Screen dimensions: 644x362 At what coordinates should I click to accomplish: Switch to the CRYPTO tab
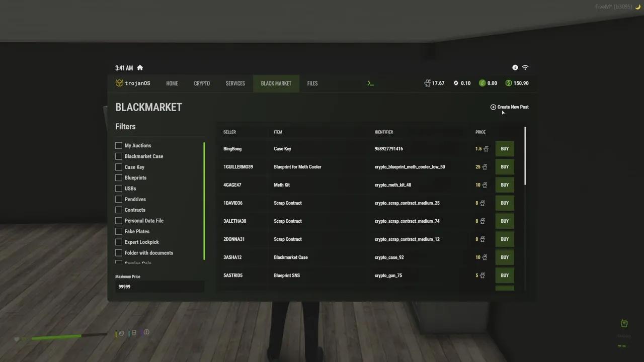(x=202, y=83)
